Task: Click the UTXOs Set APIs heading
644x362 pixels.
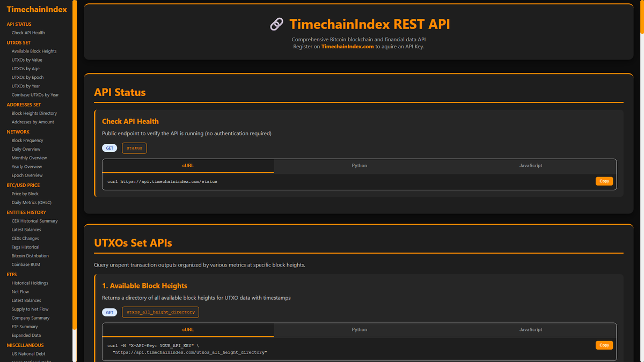Action: coord(133,243)
